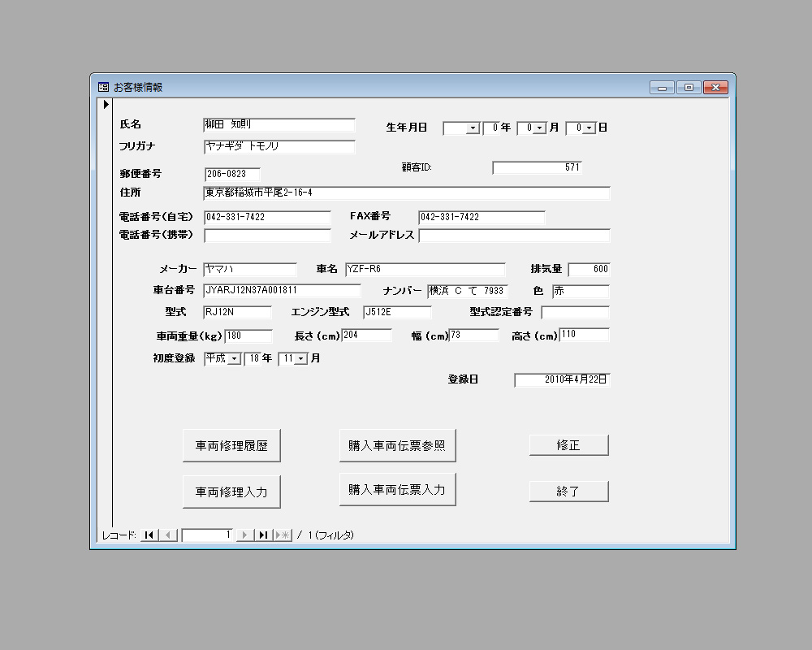This screenshot has height=650, width=812.
Task: Click the form icon in title bar
Action: 103,87
